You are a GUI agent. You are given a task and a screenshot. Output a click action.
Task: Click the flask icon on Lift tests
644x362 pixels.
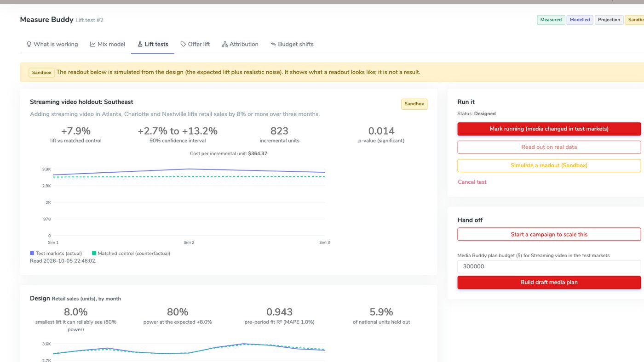(x=140, y=44)
